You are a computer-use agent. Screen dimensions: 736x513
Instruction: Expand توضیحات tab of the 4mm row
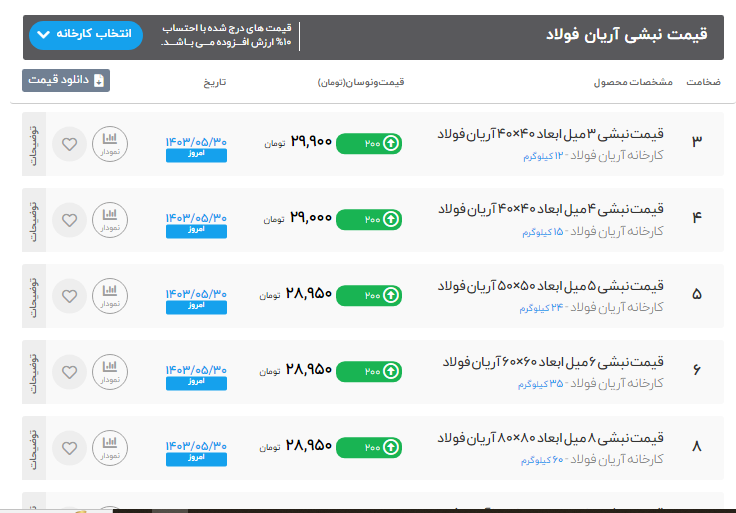coord(34,220)
